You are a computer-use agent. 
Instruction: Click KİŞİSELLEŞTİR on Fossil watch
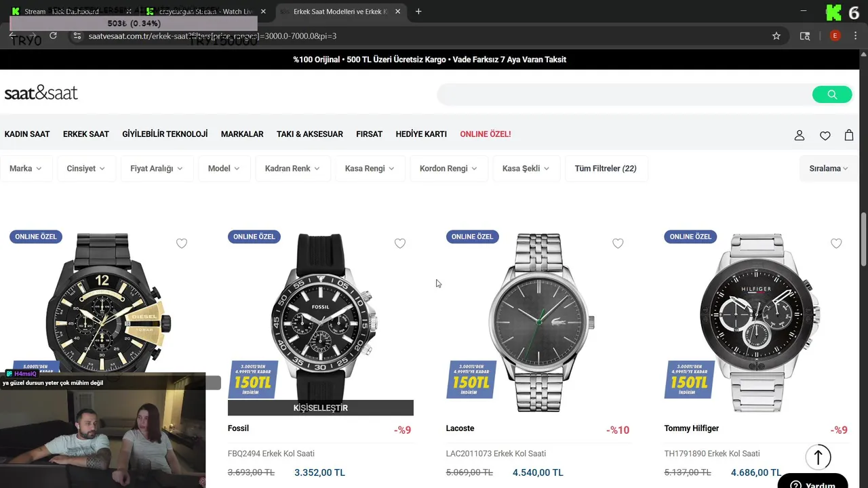pos(321,408)
